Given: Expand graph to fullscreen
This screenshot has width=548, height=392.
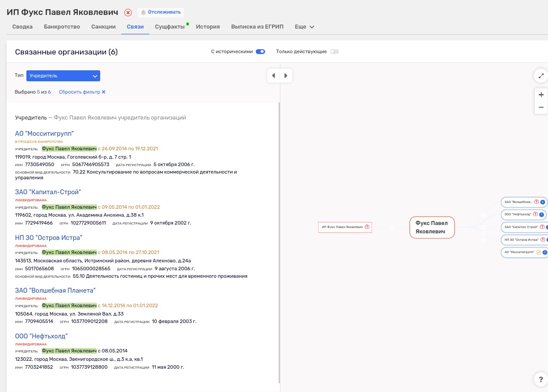Looking at the screenshot, I should pos(541,76).
